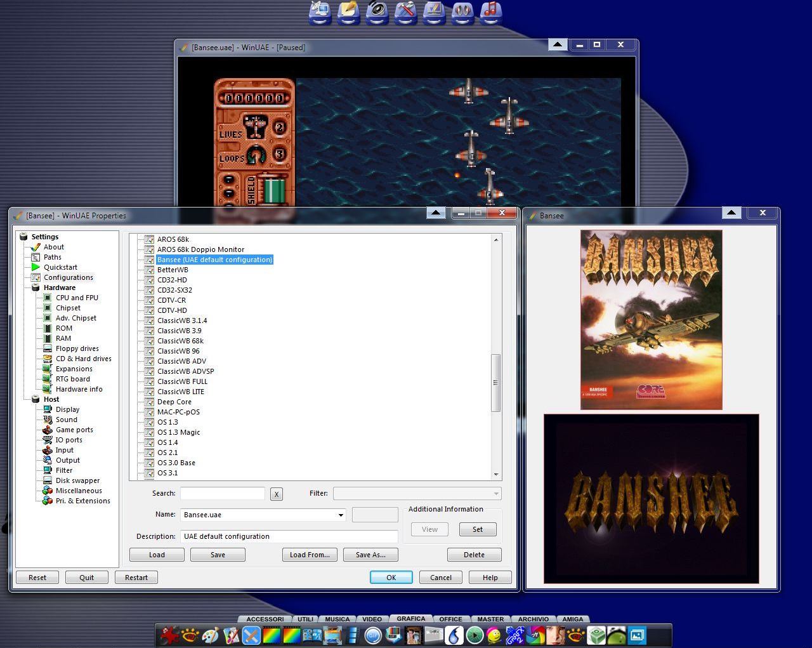Switch to the MUSICA dock tab

[337, 619]
